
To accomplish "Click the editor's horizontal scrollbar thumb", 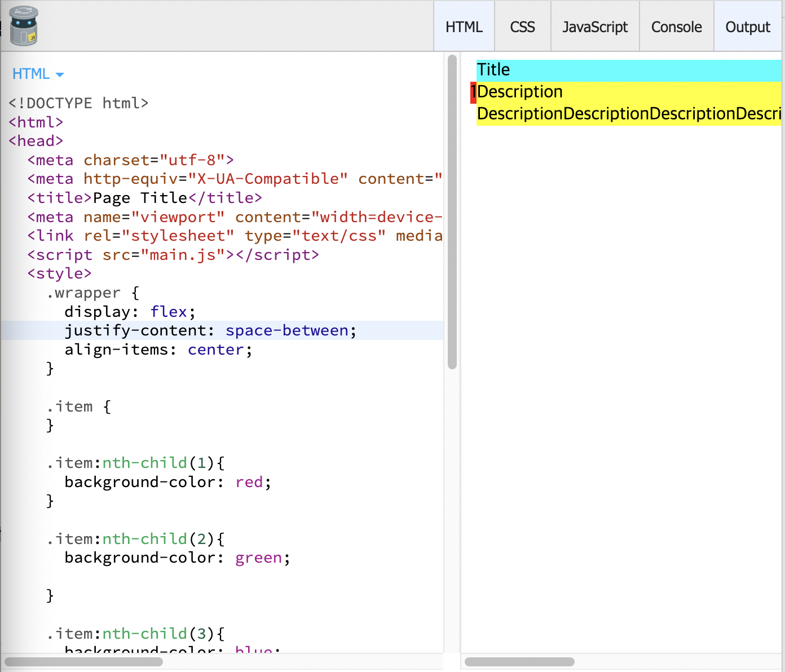I will pyautogui.click(x=83, y=662).
